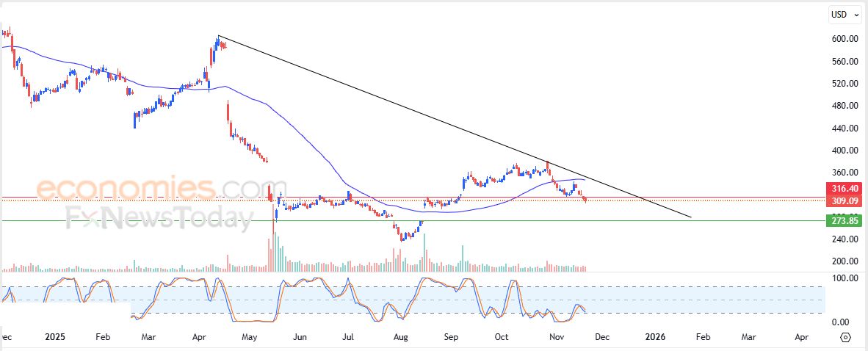The width and height of the screenshot is (868, 351).
Task: Select the green horizontal support line
Action: point(514,220)
